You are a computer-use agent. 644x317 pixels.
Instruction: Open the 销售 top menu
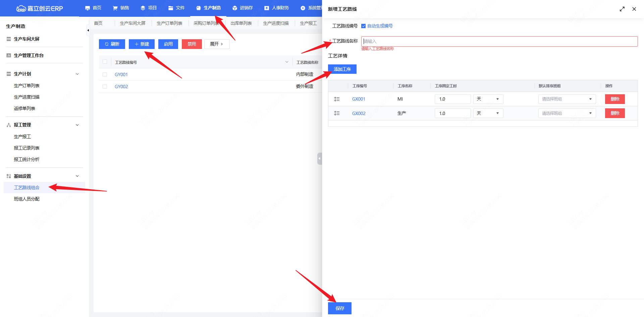(121, 8)
